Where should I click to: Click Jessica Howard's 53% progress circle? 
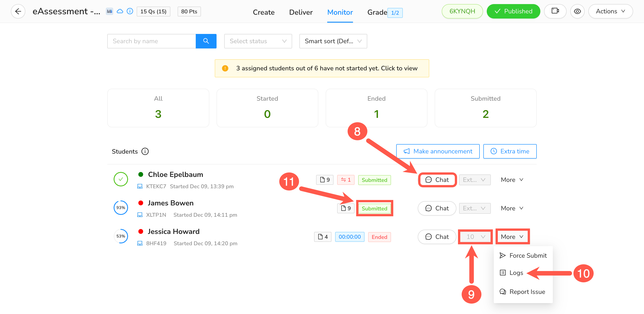click(x=121, y=236)
